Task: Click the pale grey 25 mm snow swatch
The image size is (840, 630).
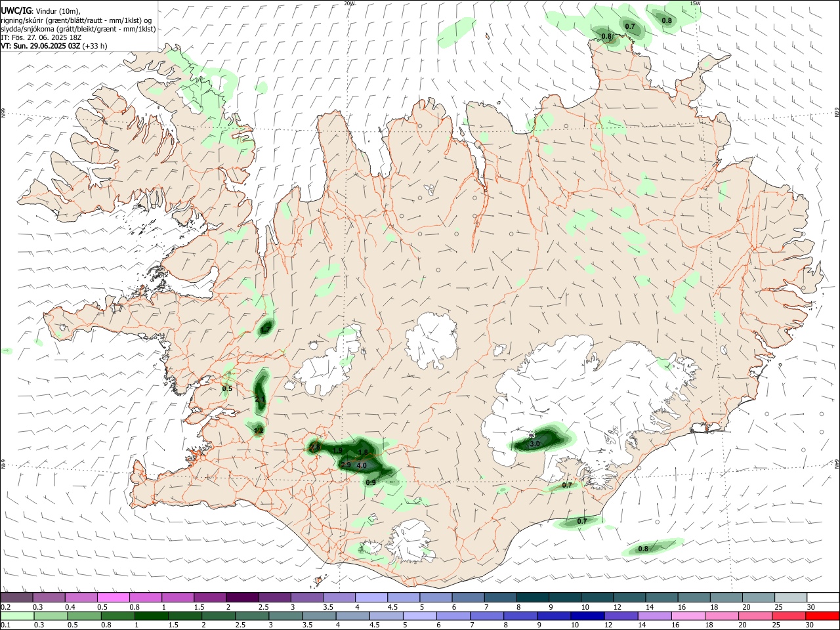Action: pos(791,597)
